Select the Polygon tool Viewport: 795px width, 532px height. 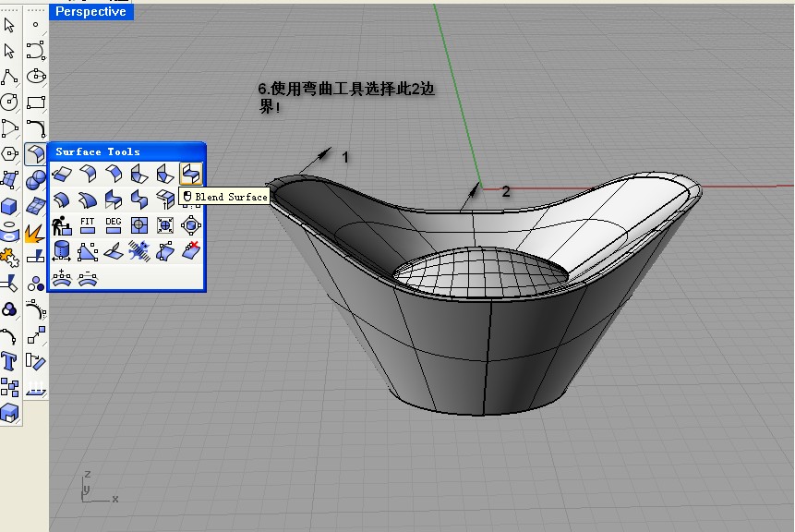[9, 153]
